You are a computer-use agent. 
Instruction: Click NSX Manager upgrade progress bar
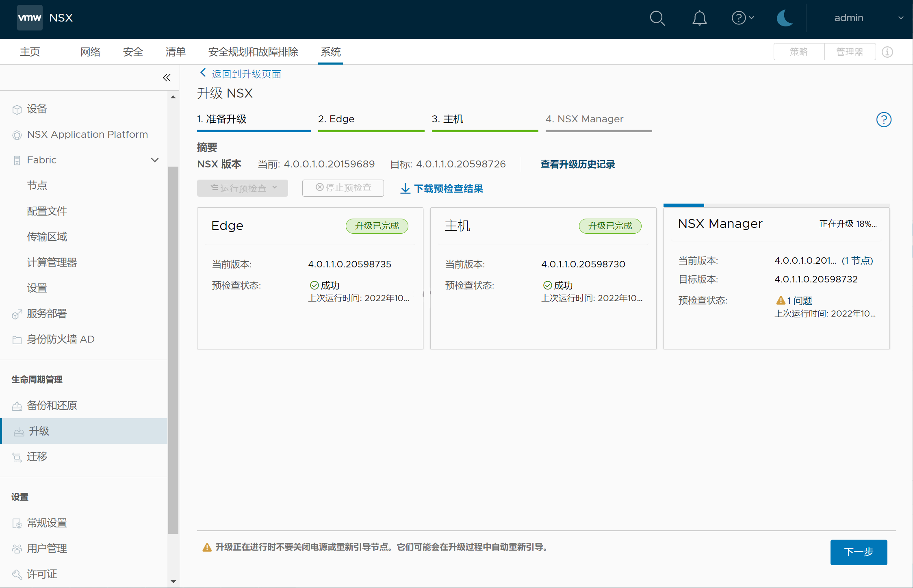[776, 205]
